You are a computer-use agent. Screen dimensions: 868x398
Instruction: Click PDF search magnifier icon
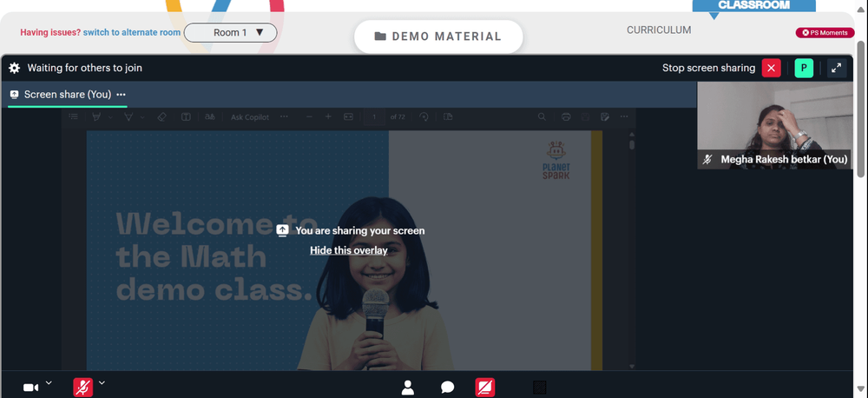click(542, 117)
